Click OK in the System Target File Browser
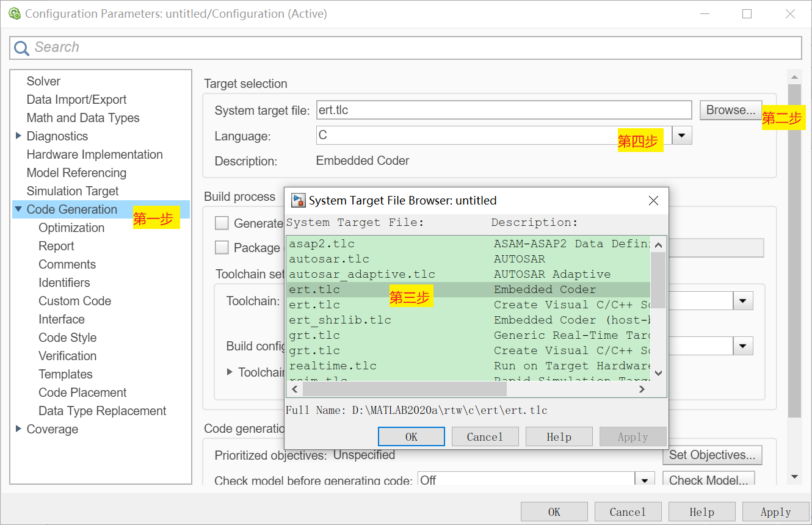 point(411,436)
